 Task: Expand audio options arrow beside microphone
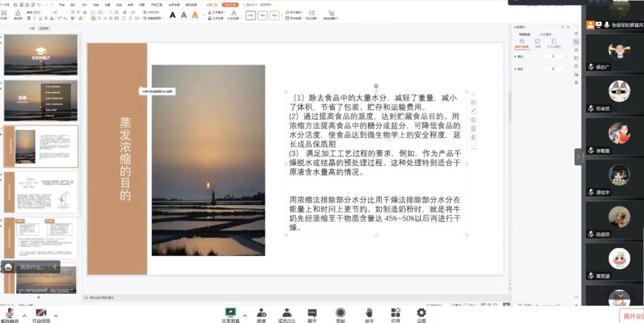[x=25, y=315]
